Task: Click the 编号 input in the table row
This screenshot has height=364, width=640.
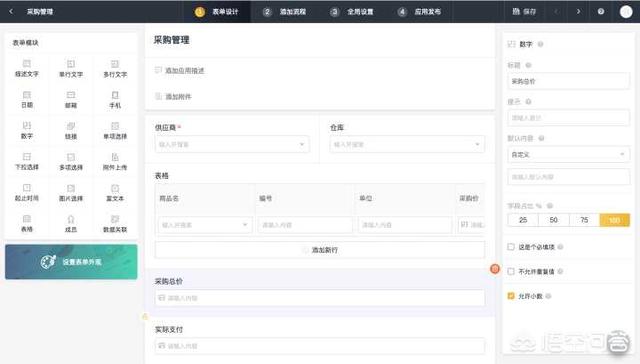Action: point(304,225)
